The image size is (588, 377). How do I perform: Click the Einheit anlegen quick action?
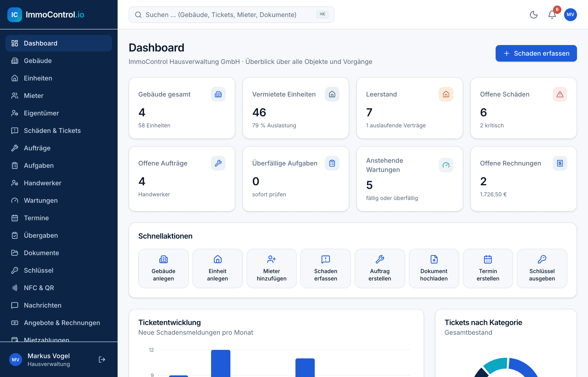point(218,268)
